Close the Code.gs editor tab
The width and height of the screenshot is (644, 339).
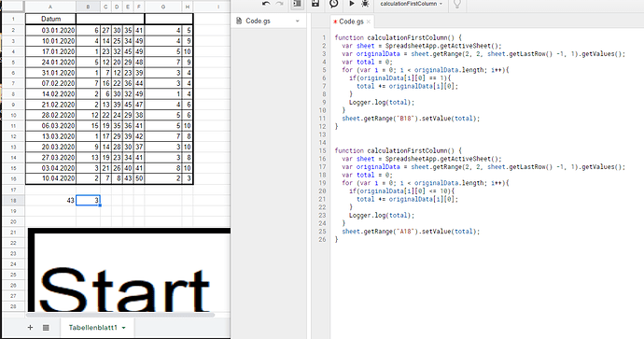pyautogui.click(x=369, y=21)
